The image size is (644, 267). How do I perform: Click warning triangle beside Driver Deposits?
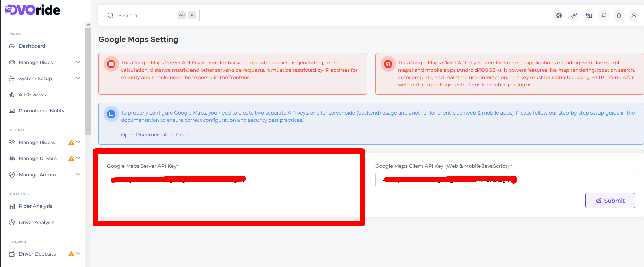pos(71,254)
